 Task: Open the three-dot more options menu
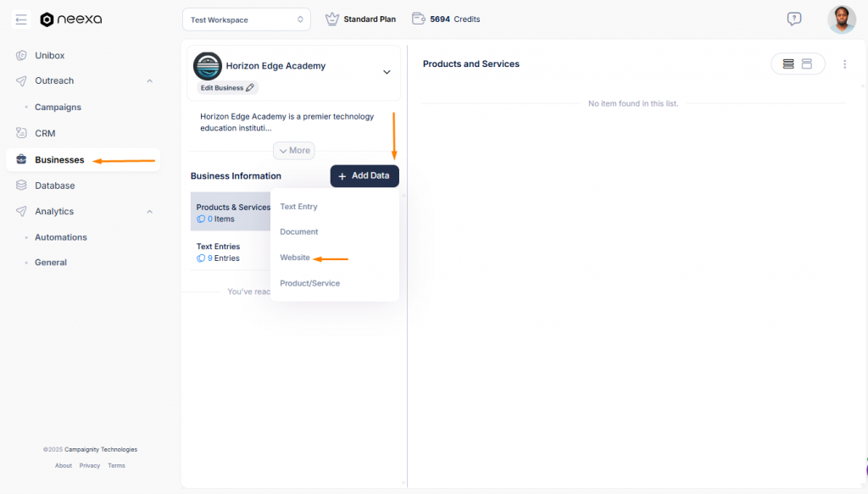(844, 64)
